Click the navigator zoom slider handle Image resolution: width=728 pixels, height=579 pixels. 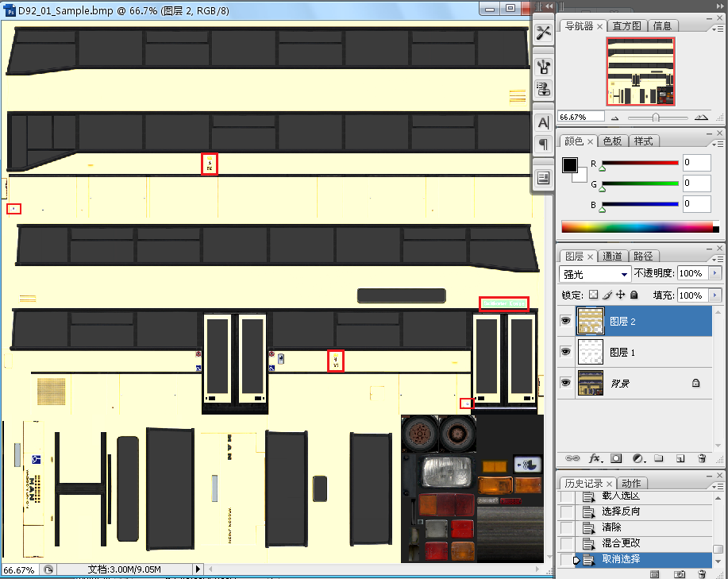(656, 118)
